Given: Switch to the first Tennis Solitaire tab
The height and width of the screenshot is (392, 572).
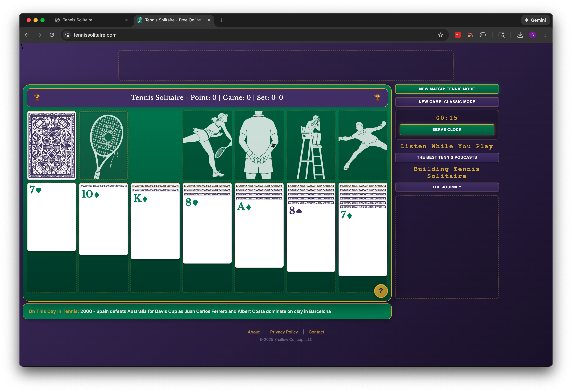Looking at the screenshot, I should tap(78, 20).
